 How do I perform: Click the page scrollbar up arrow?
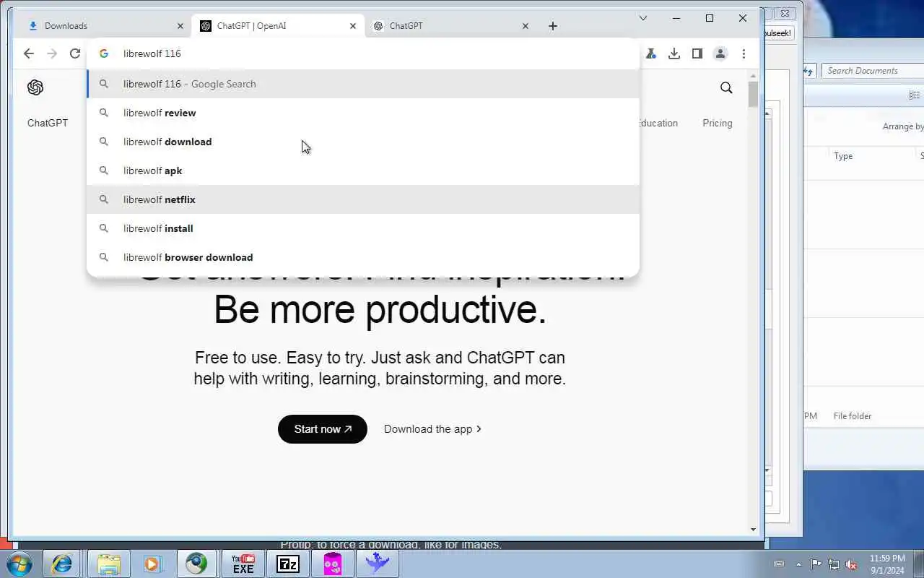(753, 76)
